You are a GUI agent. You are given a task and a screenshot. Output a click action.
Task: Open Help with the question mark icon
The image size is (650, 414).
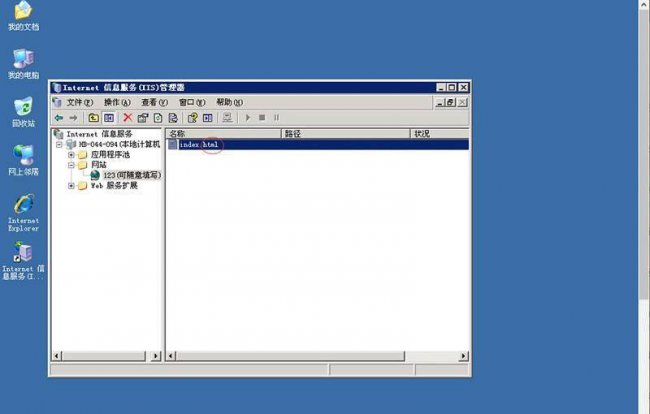click(x=192, y=118)
